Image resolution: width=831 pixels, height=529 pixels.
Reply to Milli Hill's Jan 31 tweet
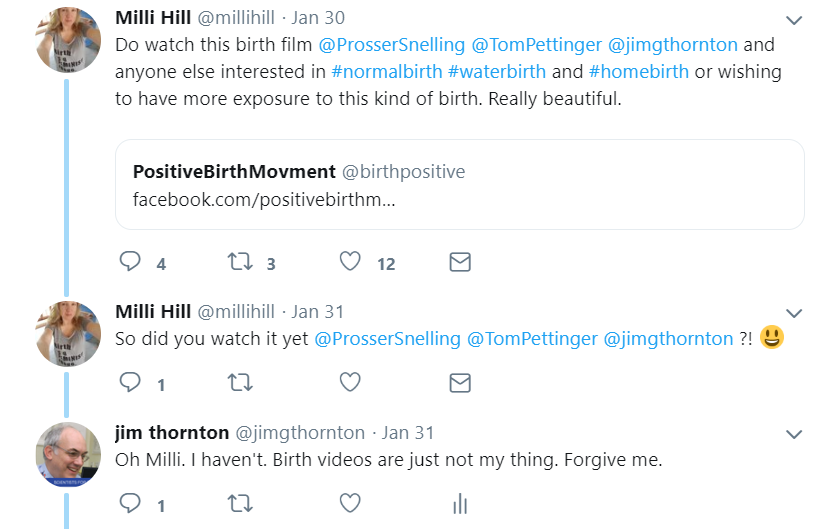point(130,382)
